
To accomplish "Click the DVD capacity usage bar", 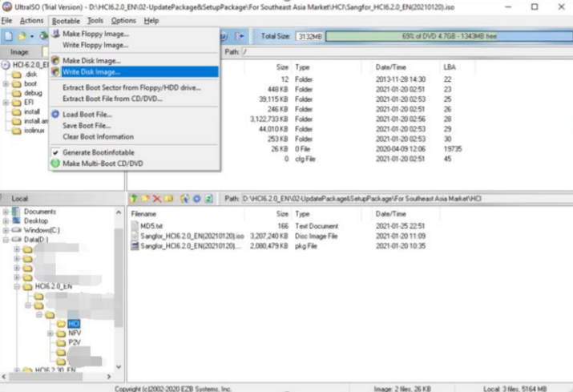I will 449,36.
